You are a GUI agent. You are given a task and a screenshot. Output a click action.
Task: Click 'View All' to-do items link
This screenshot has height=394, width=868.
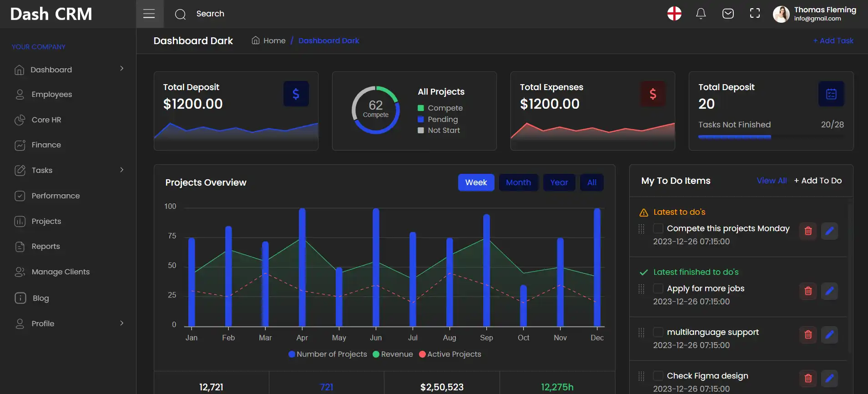(x=772, y=181)
